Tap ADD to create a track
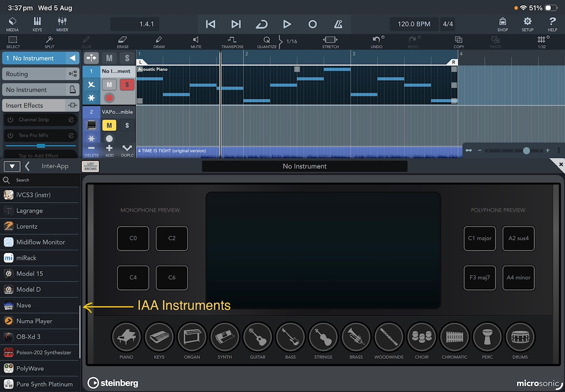 coord(109,151)
